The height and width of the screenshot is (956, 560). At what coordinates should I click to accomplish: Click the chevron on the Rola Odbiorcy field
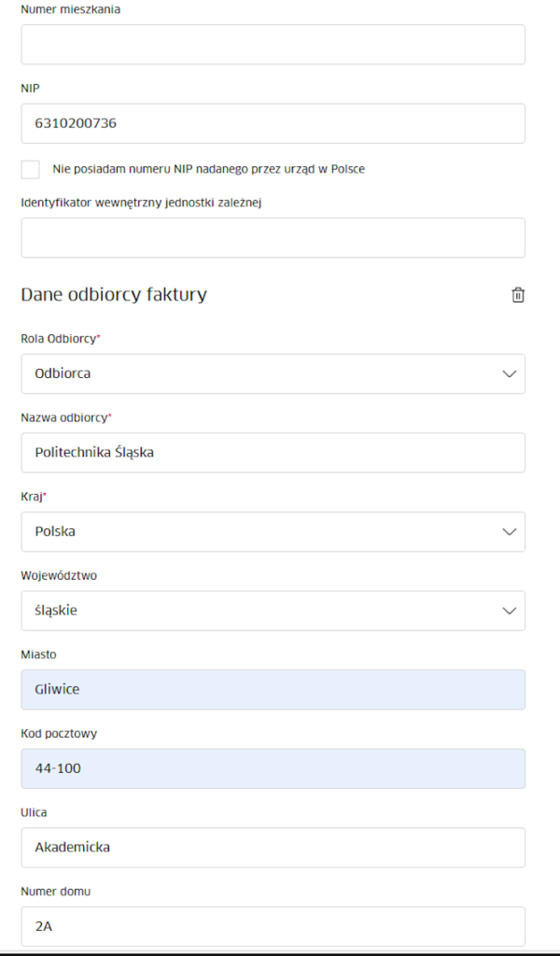(509, 373)
